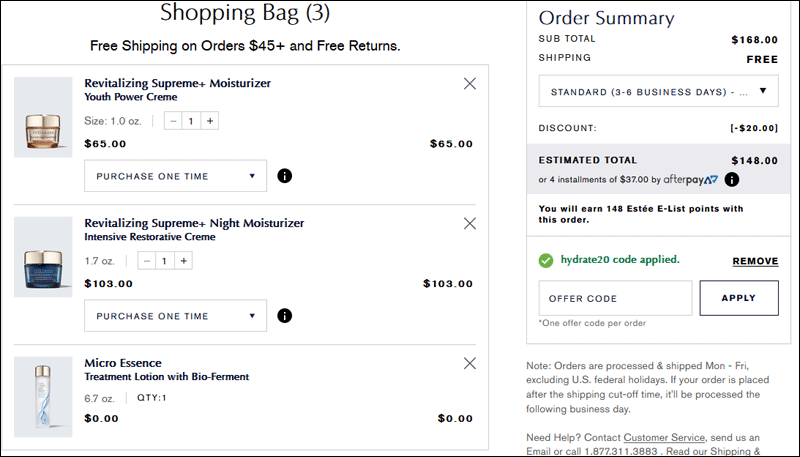Increase Night Moisturizer quantity with plus icon
The height and width of the screenshot is (457, 800).
(x=184, y=261)
